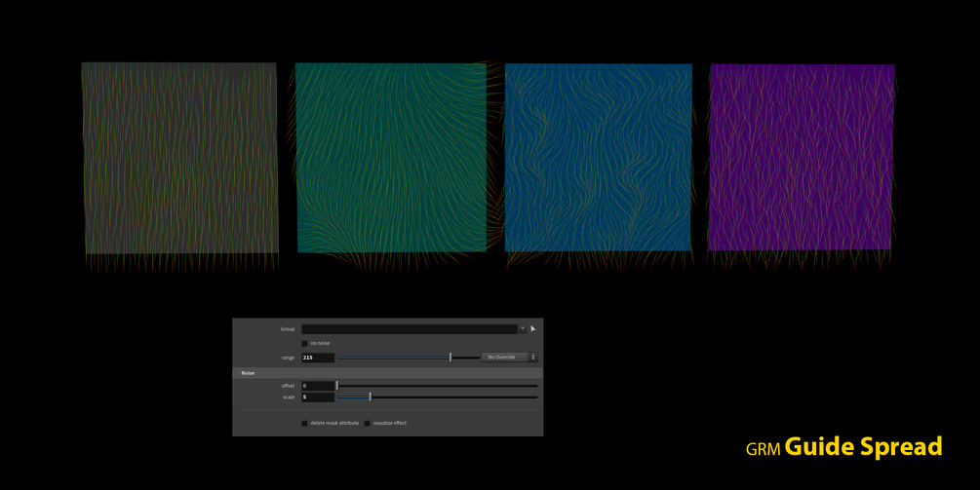Open the No Override dropdown
980x490 pixels.
tap(509, 358)
